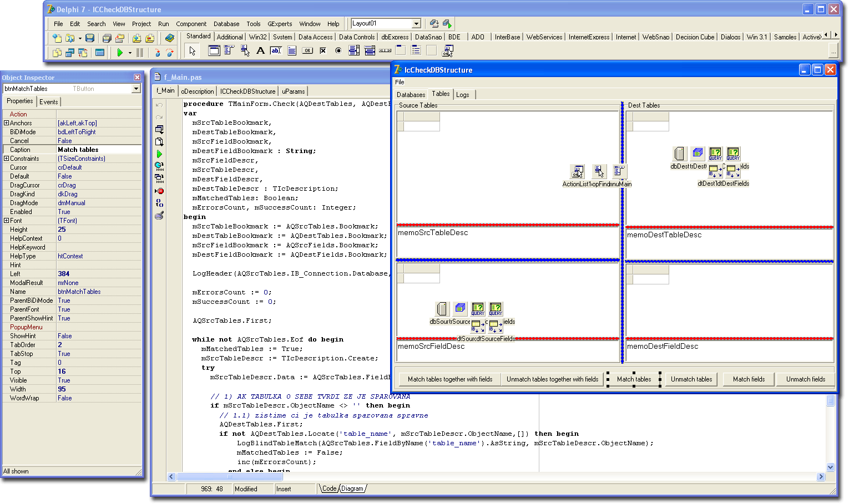Select the ActionList1 component on the form
This screenshot has width=849, height=504.
click(578, 172)
